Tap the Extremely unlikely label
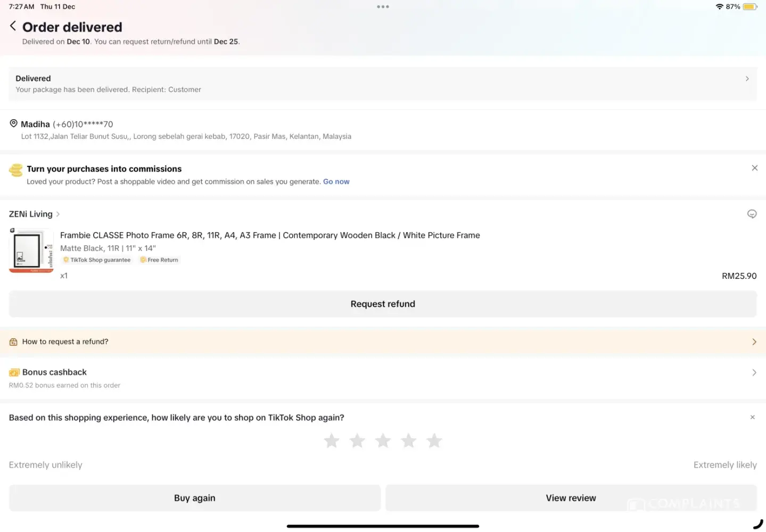The image size is (766, 532). click(x=46, y=465)
